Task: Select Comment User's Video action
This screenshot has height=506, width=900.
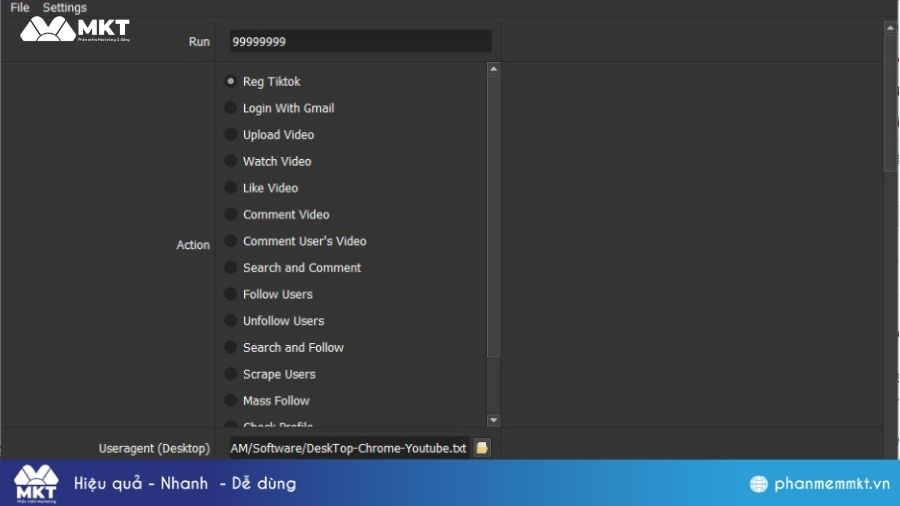Action: [x=296, y=241]
